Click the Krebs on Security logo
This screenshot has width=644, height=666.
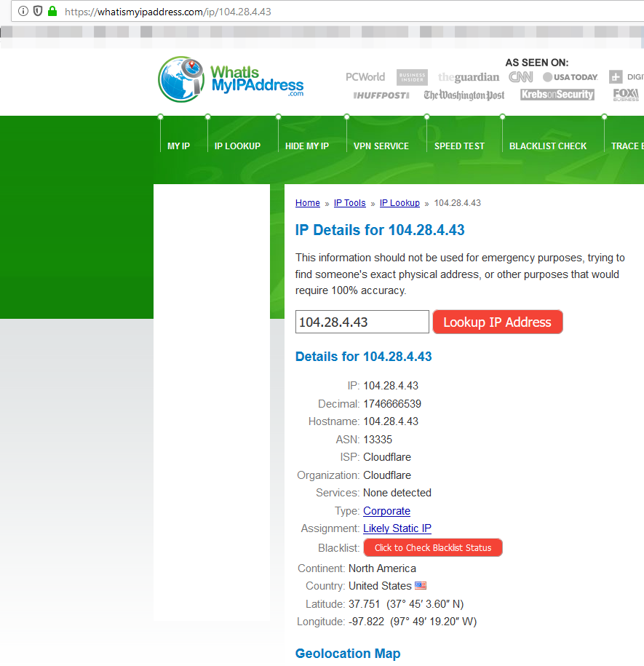(557, 95)
